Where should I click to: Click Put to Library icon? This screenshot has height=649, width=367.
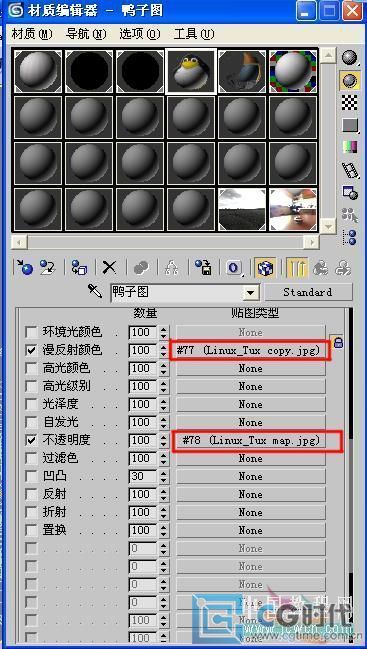click(x=203, y=267)
